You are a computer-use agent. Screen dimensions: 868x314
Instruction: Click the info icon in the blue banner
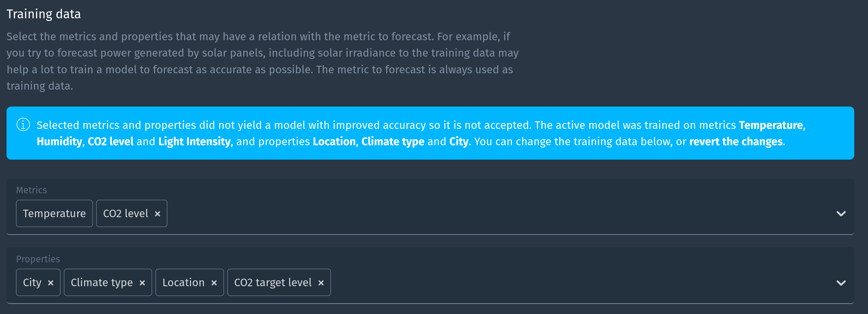tap(23, 125)
